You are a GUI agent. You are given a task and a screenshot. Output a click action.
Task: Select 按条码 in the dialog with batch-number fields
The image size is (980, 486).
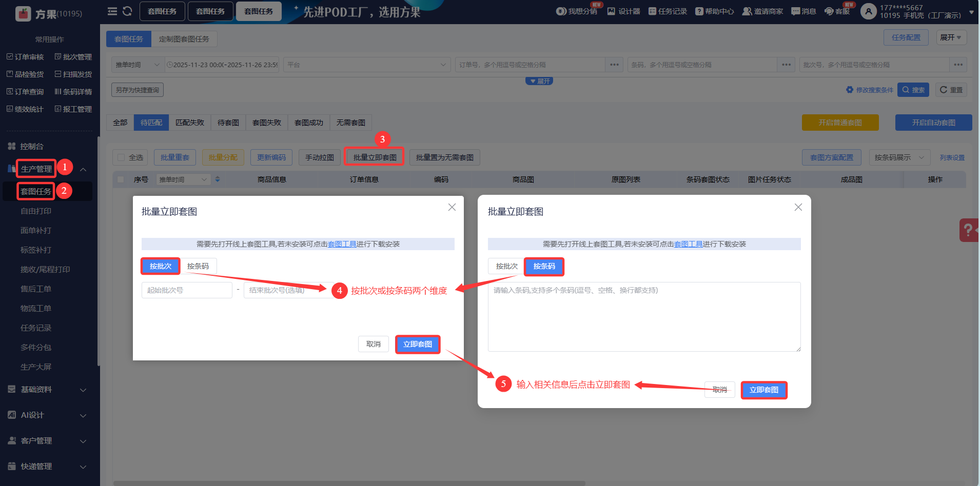pos(198,266)
